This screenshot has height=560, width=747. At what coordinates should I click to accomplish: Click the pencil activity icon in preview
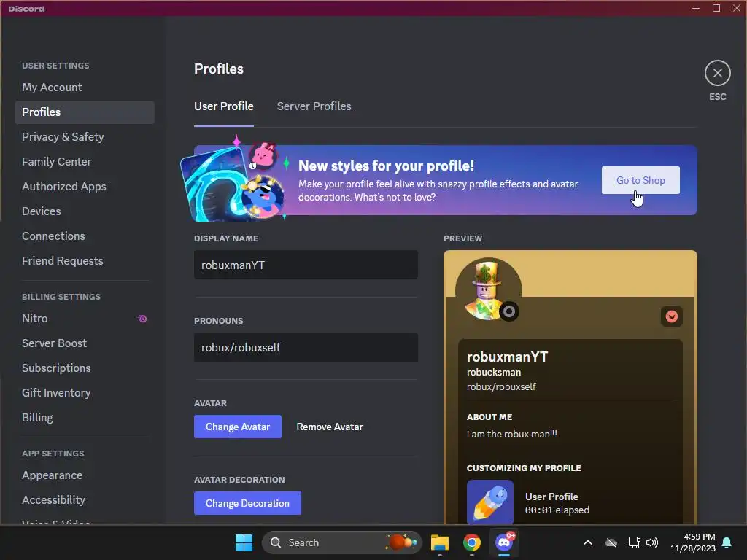[489, 503]
